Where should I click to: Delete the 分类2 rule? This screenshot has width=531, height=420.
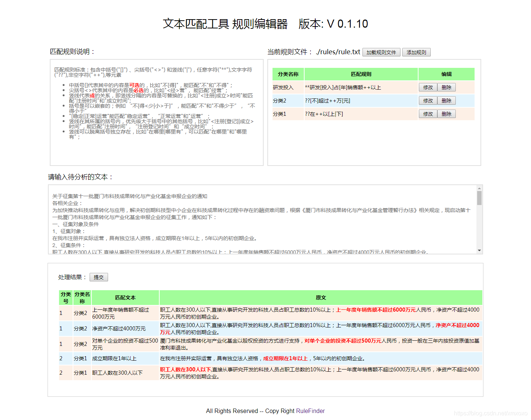tap(446, 101)
